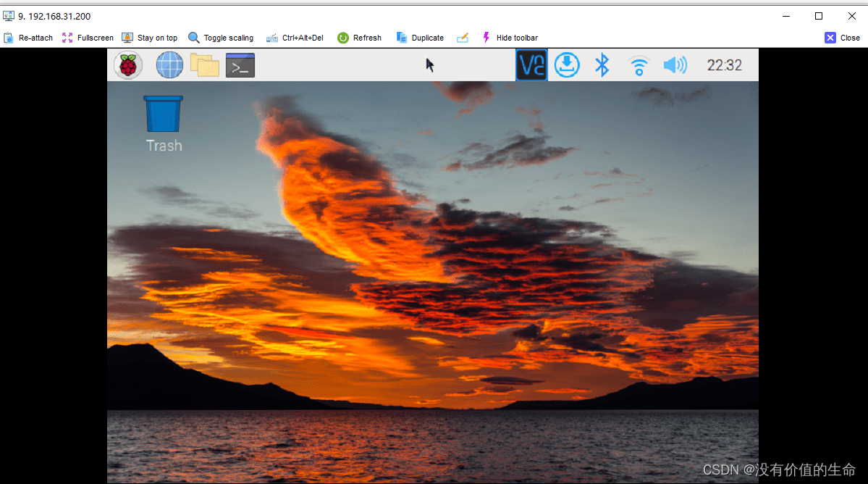Refresh the remote screen
Image resolution: width=868 pixels, height=484 pixels.
pos(359,38)
